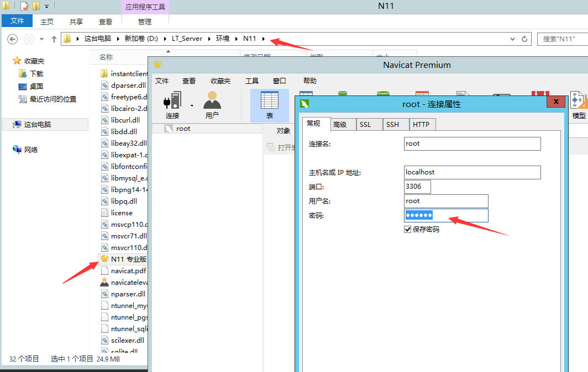Toggle the 保存密码 save password checkbox
Viewport: 588px width, 372px height.
408,229
